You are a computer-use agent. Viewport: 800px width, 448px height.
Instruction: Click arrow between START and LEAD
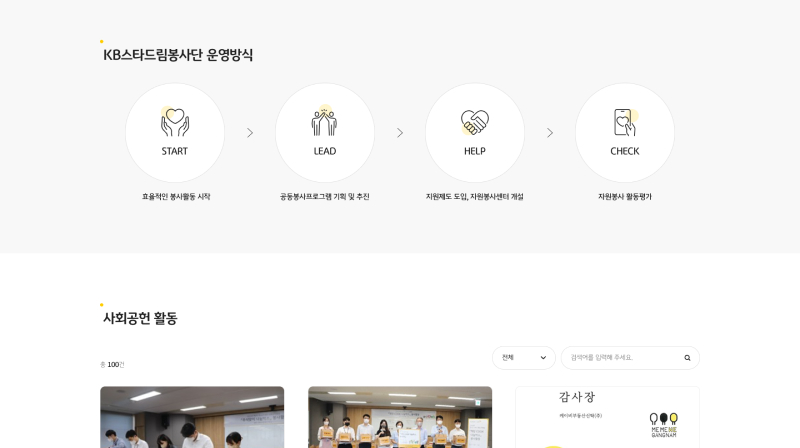pos(250,133)
